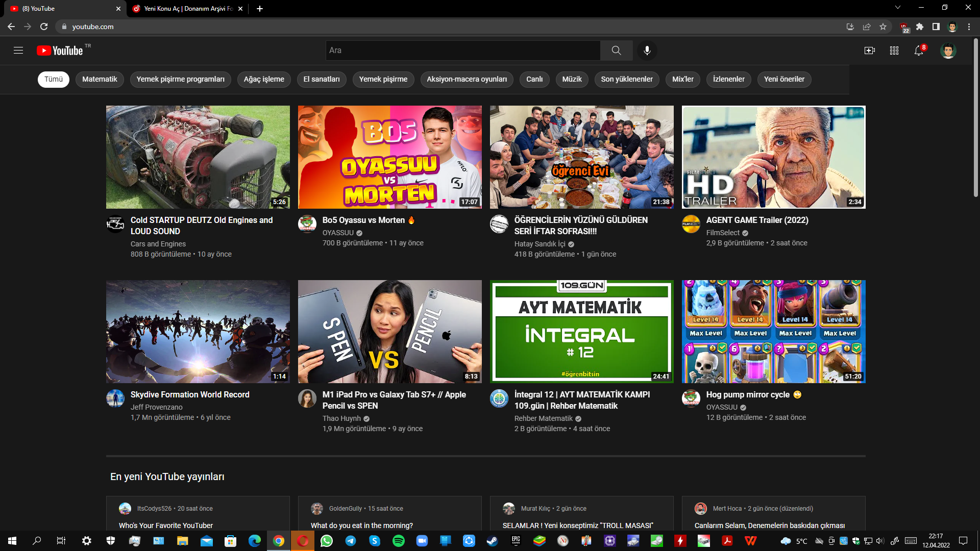The width and height of the screenshot is (980, 551).
Task: Open the YouTube account avatar menu
Action: point(948,51)
